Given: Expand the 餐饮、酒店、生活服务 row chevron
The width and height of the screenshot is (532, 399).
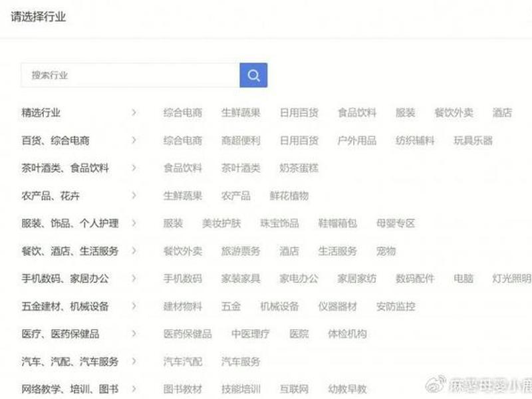Looking at the screenshot, I should pos(134,251).
